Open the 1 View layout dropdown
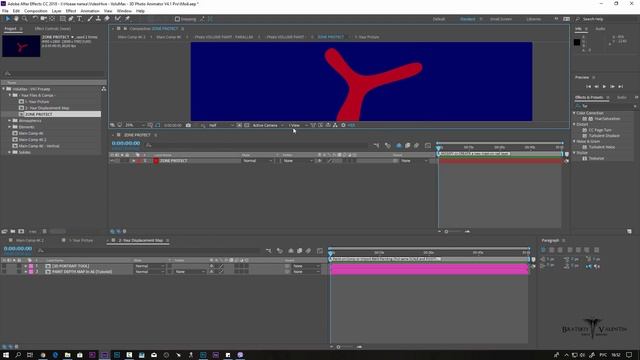The width and height of the screenshot is (640, 360). pyautogui.click(x=298, y=125)
